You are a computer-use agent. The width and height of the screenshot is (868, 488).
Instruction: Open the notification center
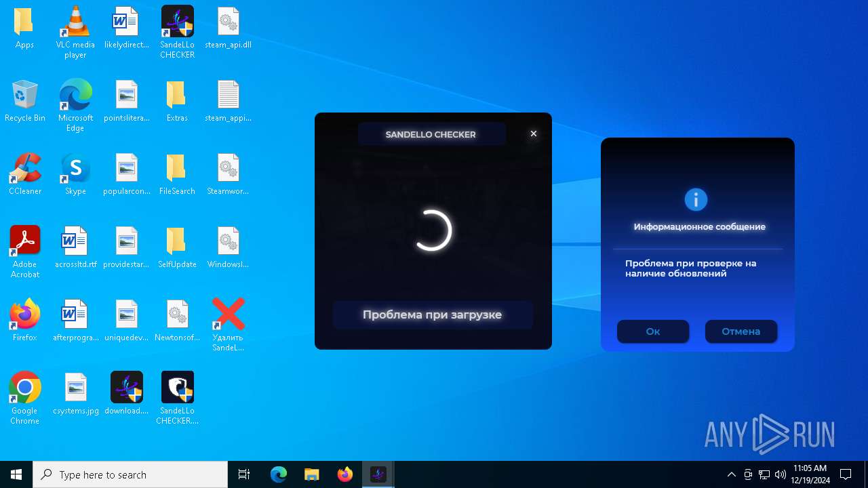tap(846, 474)
